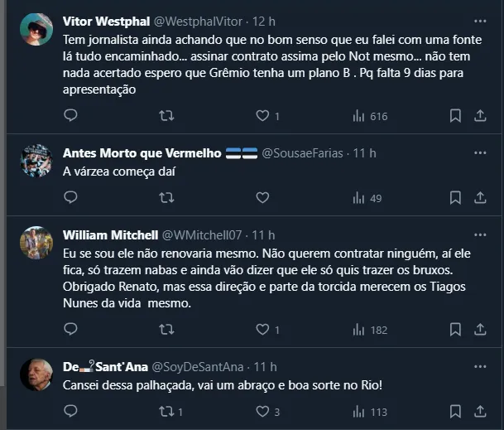Open more options on Vitor Westphal's tweet
The height and width of the screenshot is (430, 504).
click(480, 21)
